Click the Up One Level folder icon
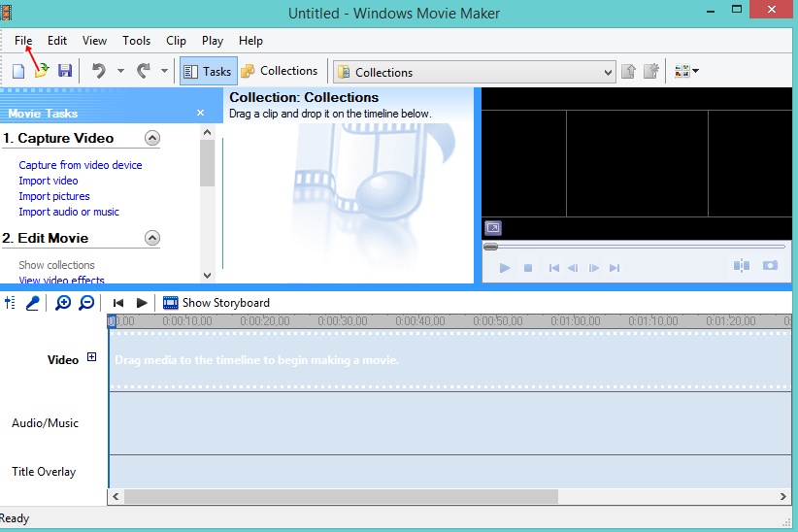The width and height of the screenshot is (798, 532). (628, 71)
